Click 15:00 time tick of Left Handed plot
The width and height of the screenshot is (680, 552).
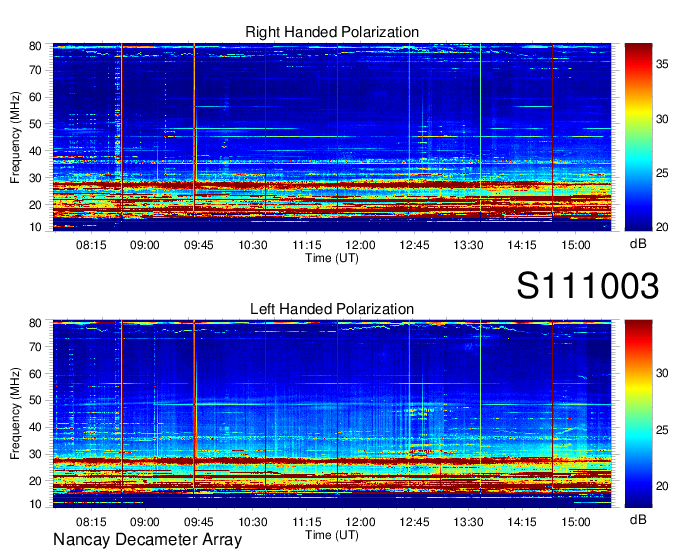coord(576,522)
